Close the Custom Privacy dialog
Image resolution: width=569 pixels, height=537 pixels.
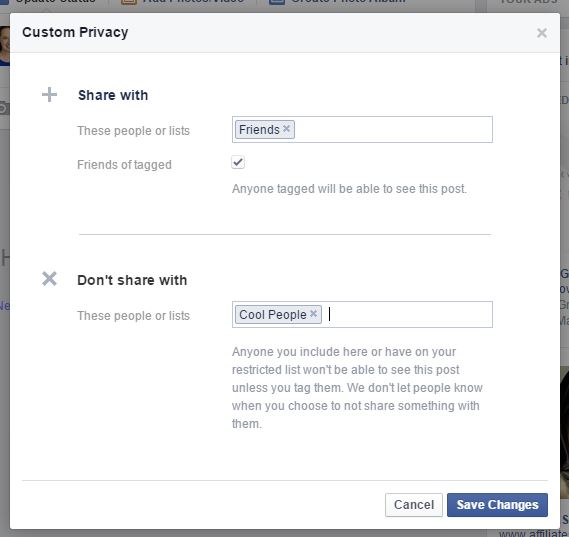[x=541, y=33]
